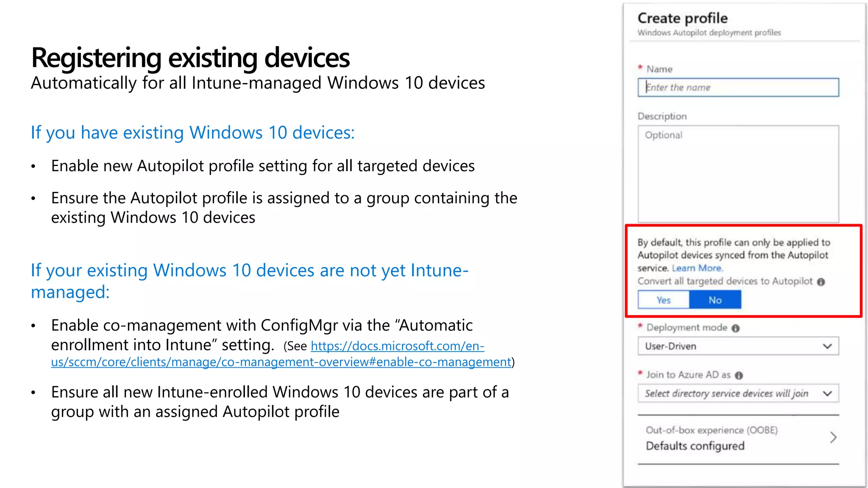Select No for Convert all targeted devices
This screenshot has width=868, height=488.
(x=715, y=300)
